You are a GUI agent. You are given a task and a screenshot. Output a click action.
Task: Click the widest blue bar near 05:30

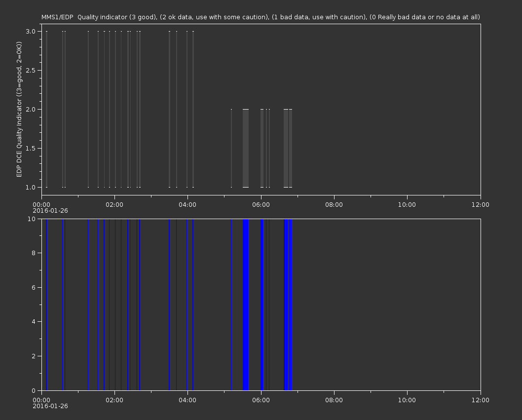(246, 305)
